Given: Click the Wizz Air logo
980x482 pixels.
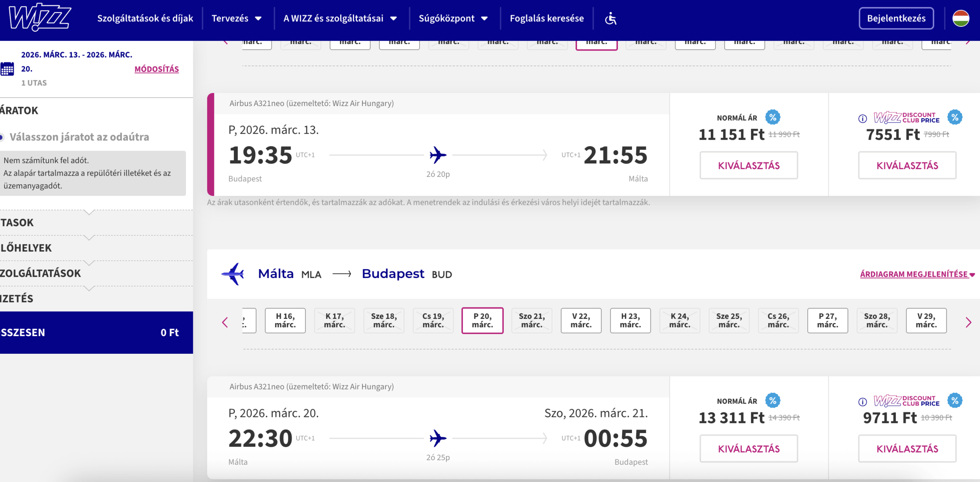Looking at the screenshot, I should pos(40,18).
